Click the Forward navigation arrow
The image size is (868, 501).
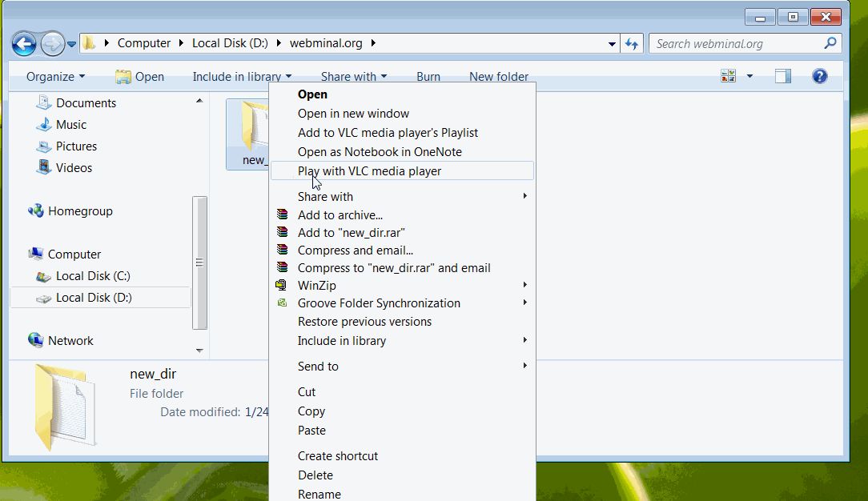(x=53, y=44)
